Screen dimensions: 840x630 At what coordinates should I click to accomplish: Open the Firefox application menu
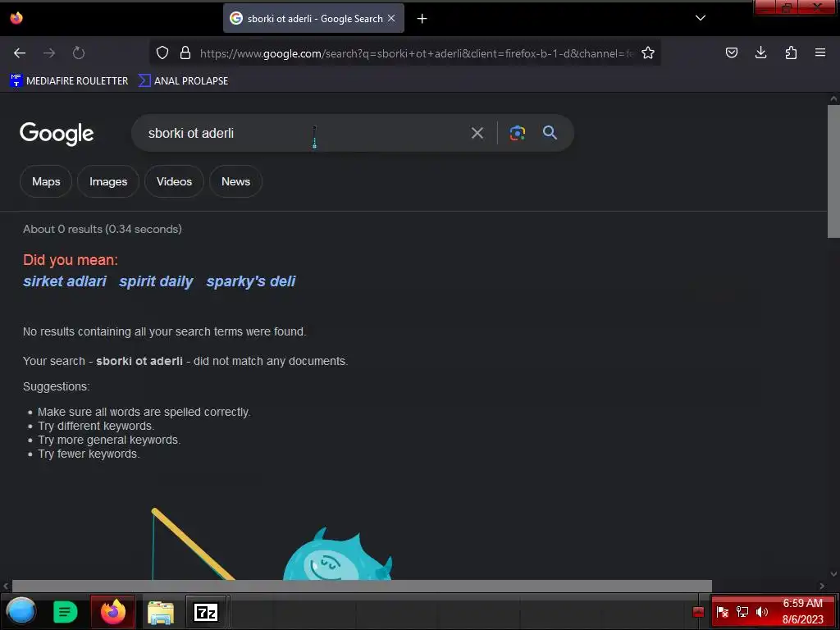820,53
